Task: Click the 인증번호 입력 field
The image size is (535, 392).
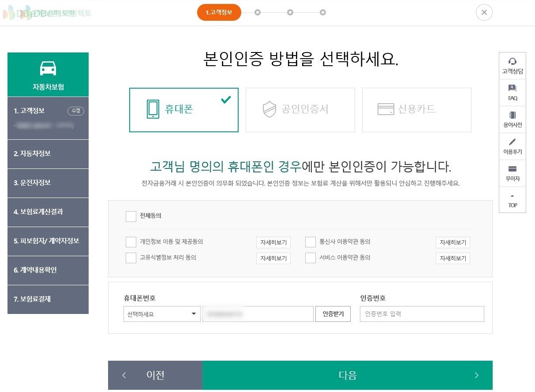Action: [x=422, y=314]
